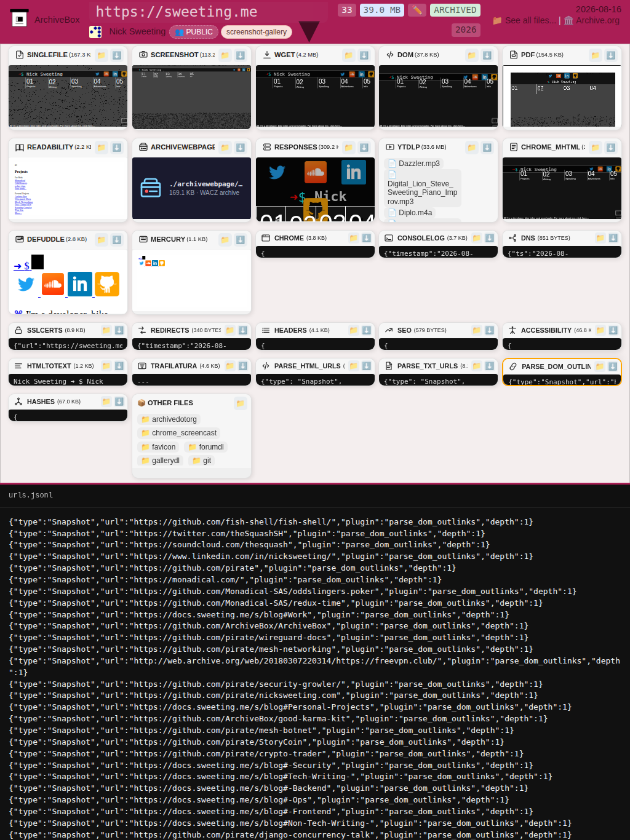This screenshot has width=630, height=840.
Task: Download the CHROME_MHTML output
Action: coord(611,148)
